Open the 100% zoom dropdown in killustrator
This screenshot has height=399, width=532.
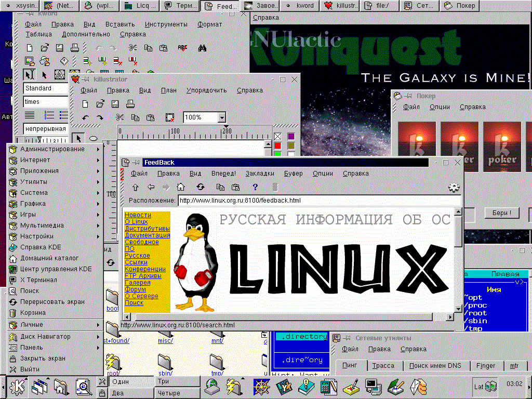pyautogui.click(x=222, y=117)
